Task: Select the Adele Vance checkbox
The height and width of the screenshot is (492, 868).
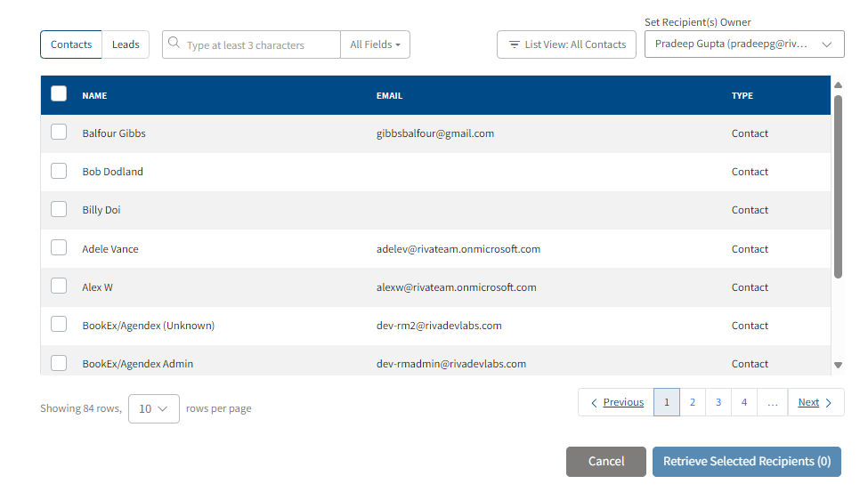Action: [59, 248]
